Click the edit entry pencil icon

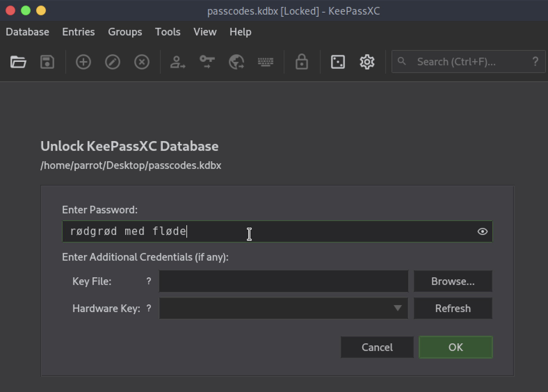coord(113,62)
